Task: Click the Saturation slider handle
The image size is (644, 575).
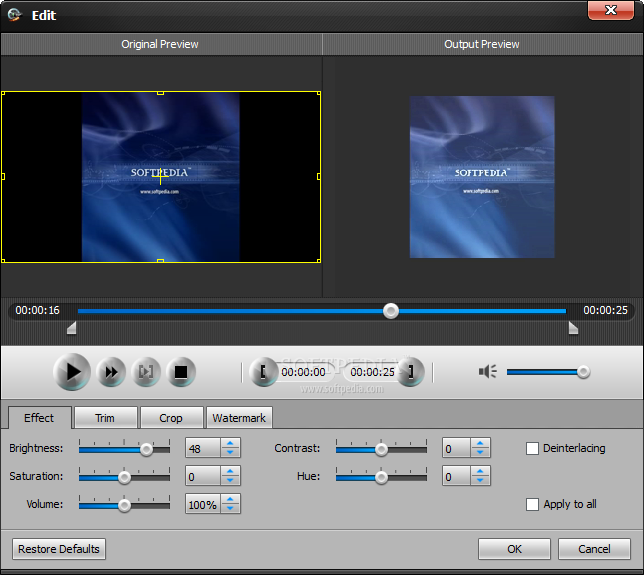Action: coord(124,477)
